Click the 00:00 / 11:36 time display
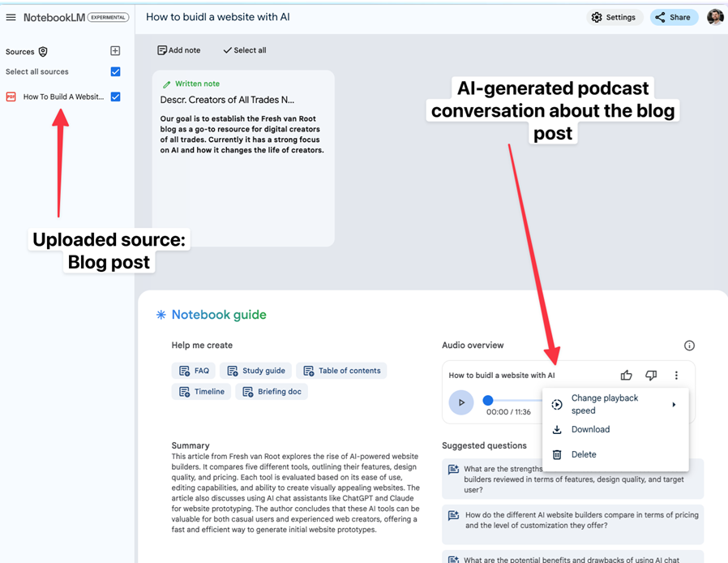The width and height of the screenshot is (728, 563). (x=508, y=412)
